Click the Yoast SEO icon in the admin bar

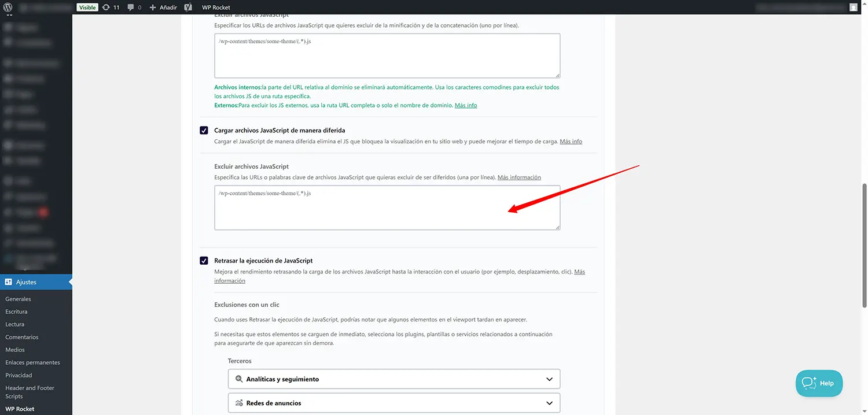click(187, 7)
